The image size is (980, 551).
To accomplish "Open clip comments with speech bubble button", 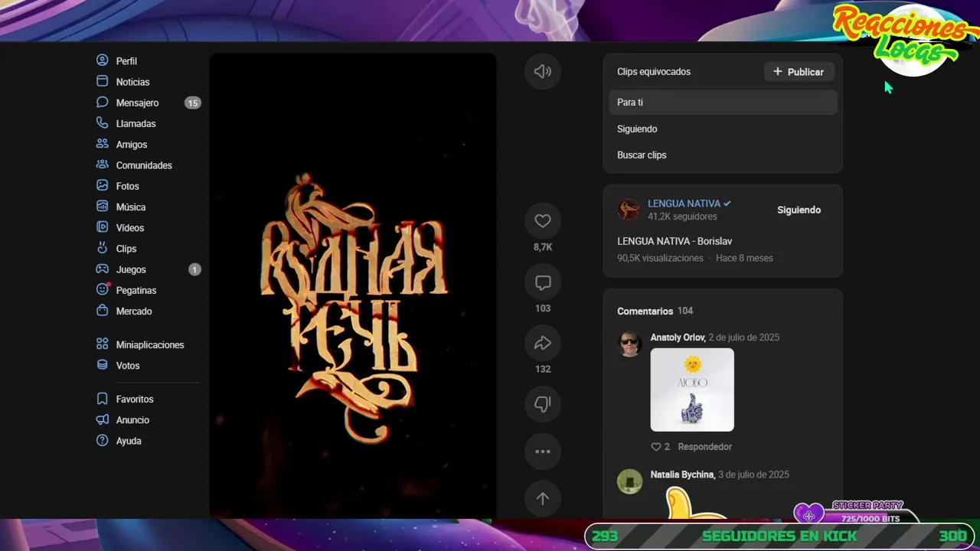I will pos(543,282).
